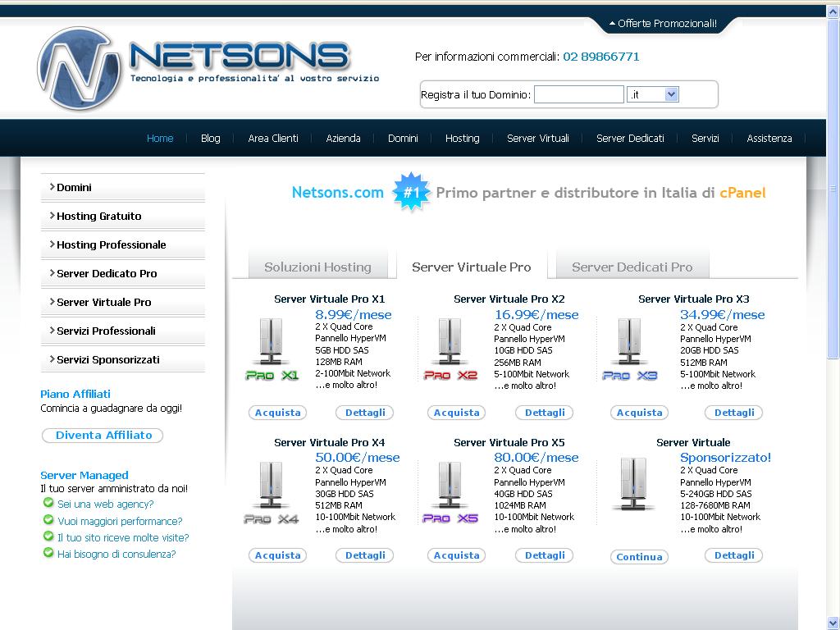The height and width of the screenshot is (630, 840).
Task: Click Acquista for Server Virtuale Pro X5
Action: pyautogui.click(x=456, y=555)
